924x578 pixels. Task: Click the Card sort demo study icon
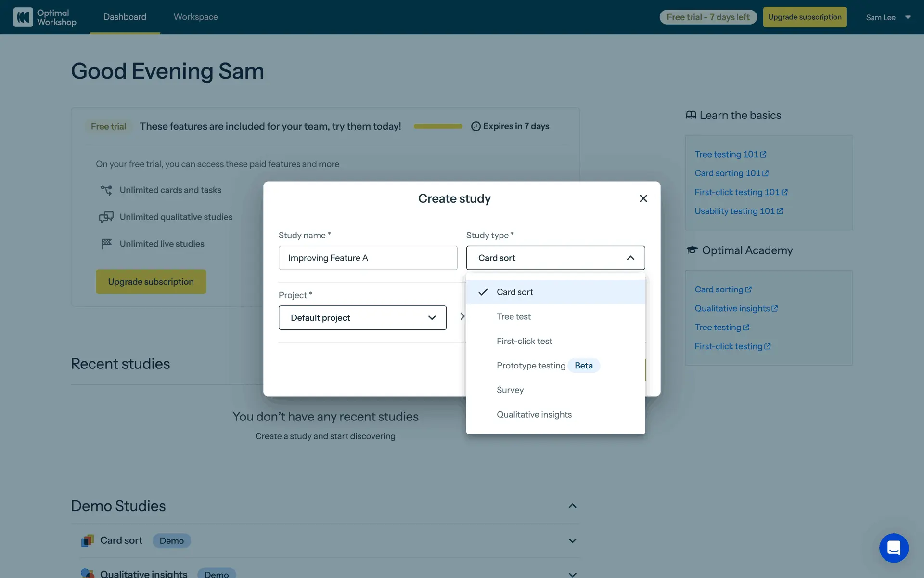tap(87, 541)
